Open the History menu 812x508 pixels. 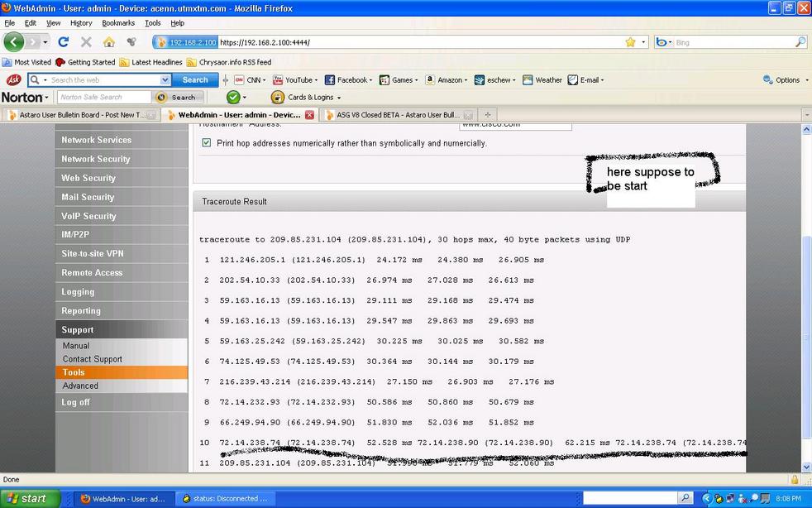81,23
